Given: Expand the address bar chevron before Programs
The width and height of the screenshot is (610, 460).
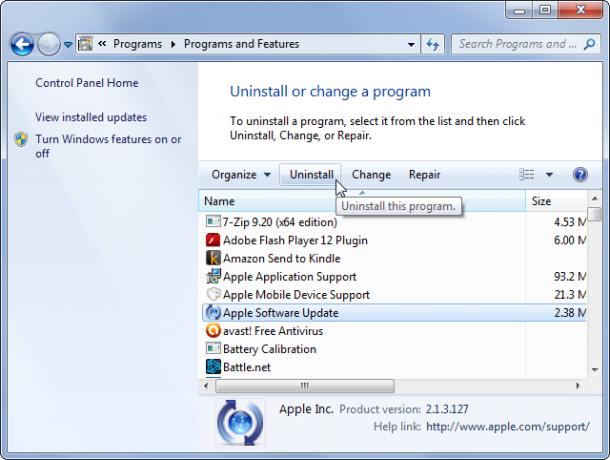Looking at the screenshot, I should pyautogui.click(x=102, y=44).
